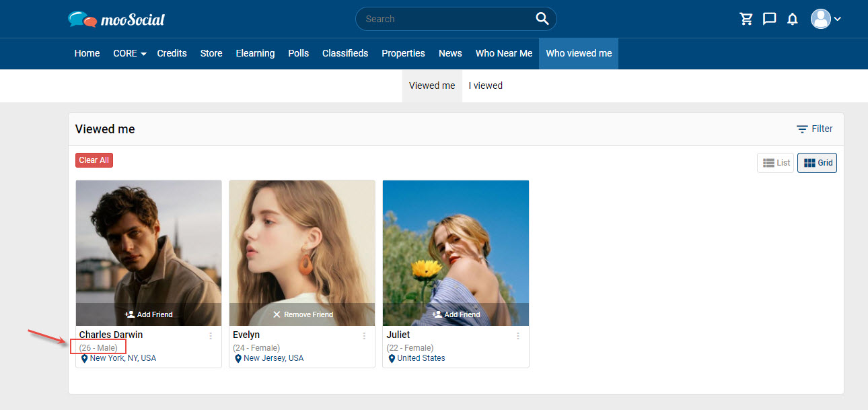Add Juliet as friend
Viewport: 868px width, 410px height.
[x=456, y=314]
